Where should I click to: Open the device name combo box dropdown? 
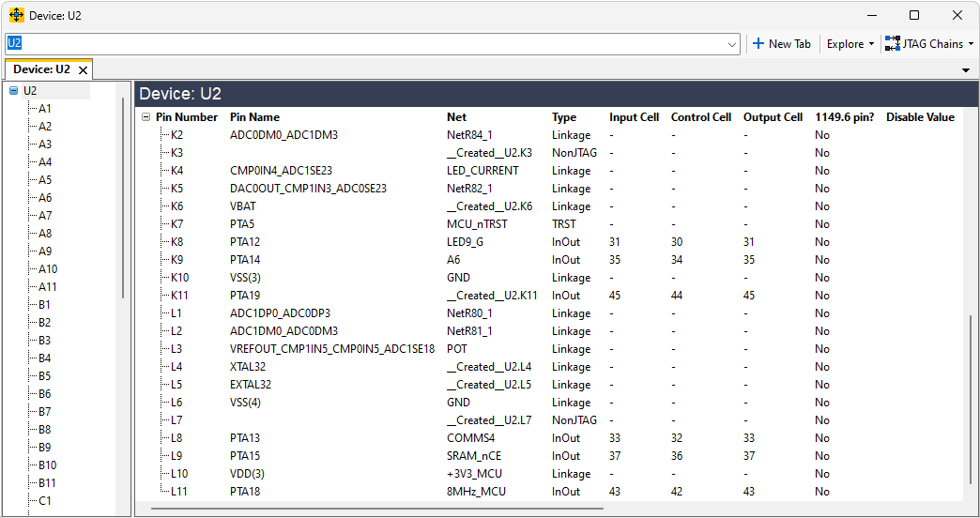click(x=732, y=44)
